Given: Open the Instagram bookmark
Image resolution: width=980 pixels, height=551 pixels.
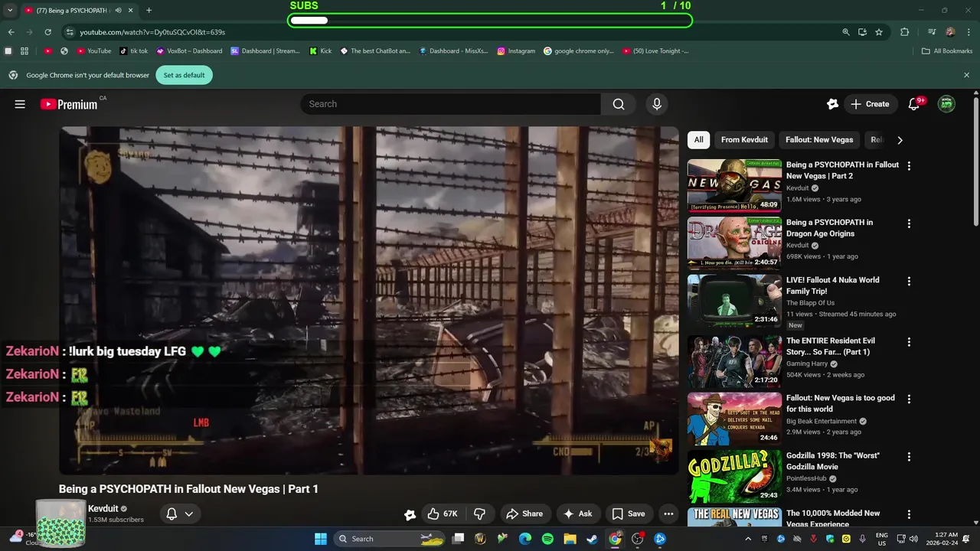Looking at the screenshot, I should pyautogui.click(x=516, y=51).
